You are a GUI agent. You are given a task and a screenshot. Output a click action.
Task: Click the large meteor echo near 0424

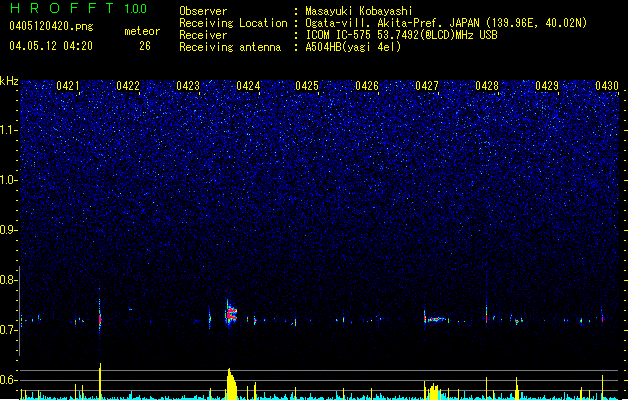click(231, 313)
